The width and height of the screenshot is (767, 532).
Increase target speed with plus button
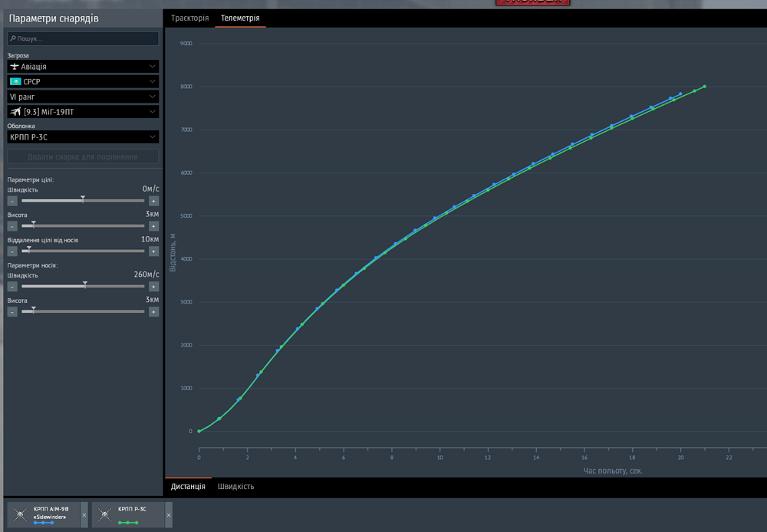[153, 201]
